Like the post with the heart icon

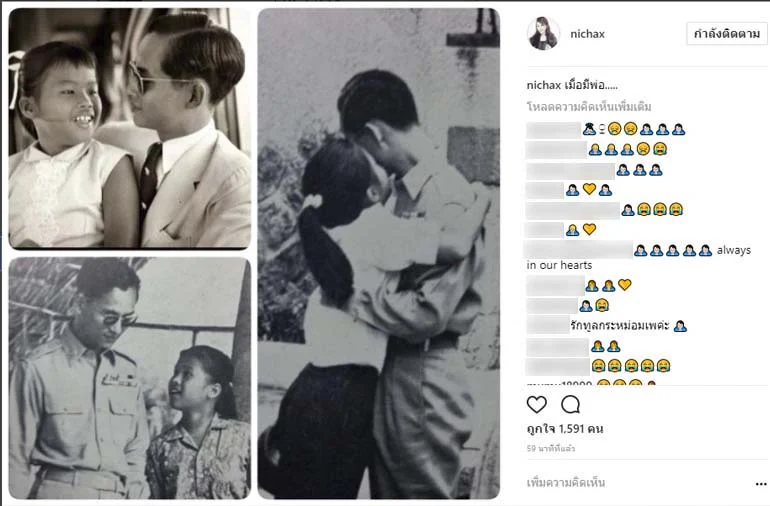tap(536, 405)
